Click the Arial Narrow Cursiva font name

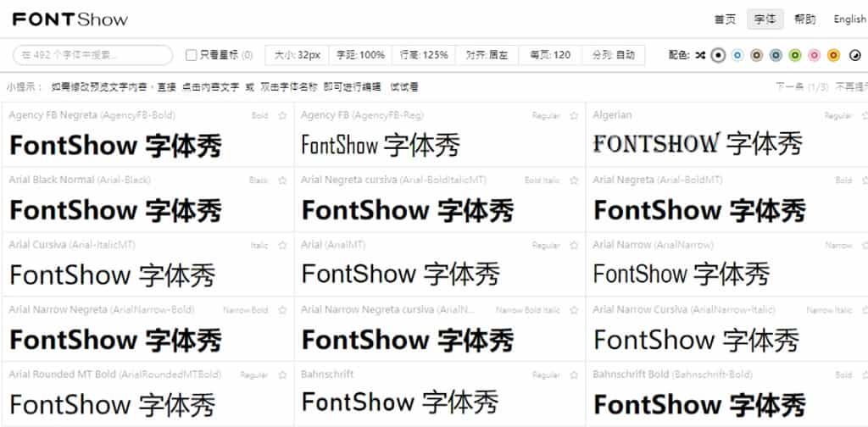684,310
